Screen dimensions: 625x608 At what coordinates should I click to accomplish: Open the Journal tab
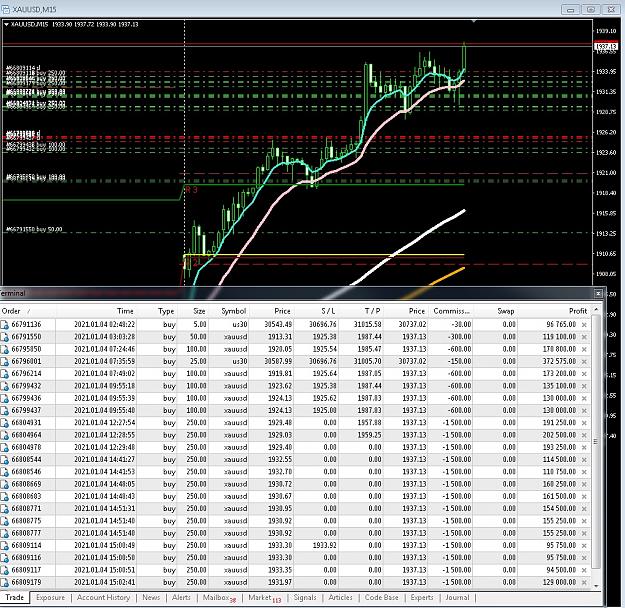click(x=457, y=598)
